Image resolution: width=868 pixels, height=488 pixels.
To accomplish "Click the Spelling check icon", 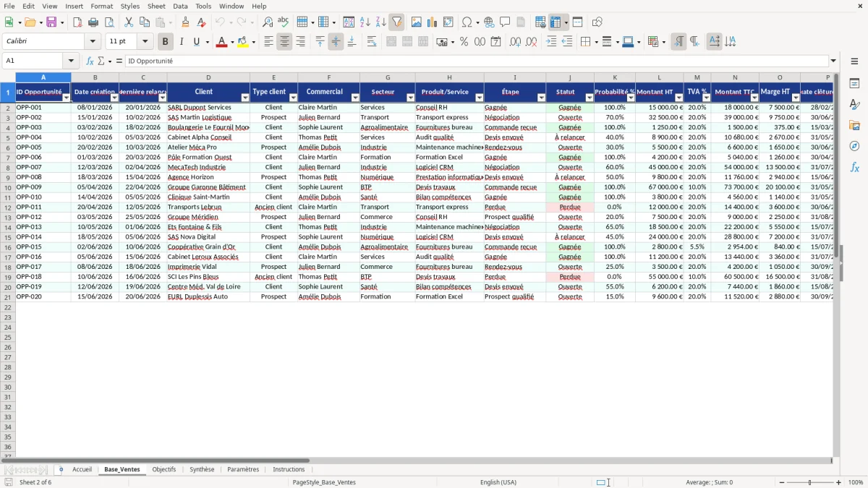I will coord(283,22).
